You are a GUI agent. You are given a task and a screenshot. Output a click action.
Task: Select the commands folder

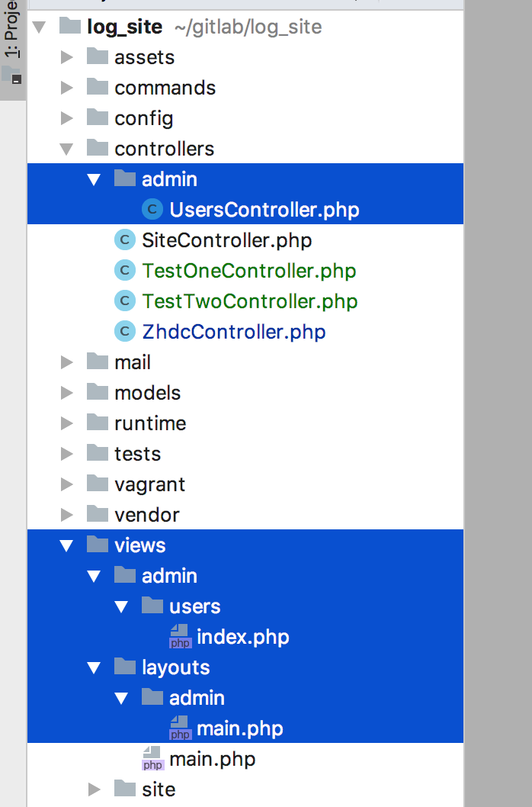165,88
